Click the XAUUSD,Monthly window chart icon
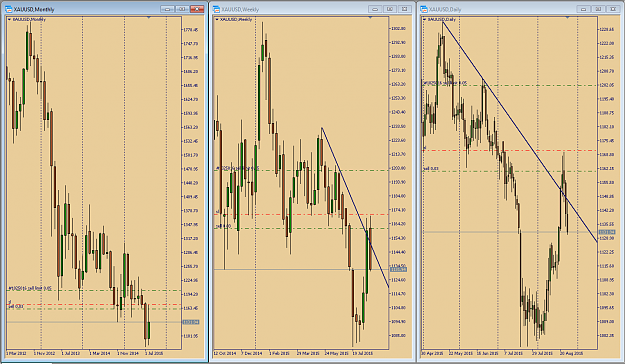The height and width of the screenshot is (364, 625). tap(8, 9)
